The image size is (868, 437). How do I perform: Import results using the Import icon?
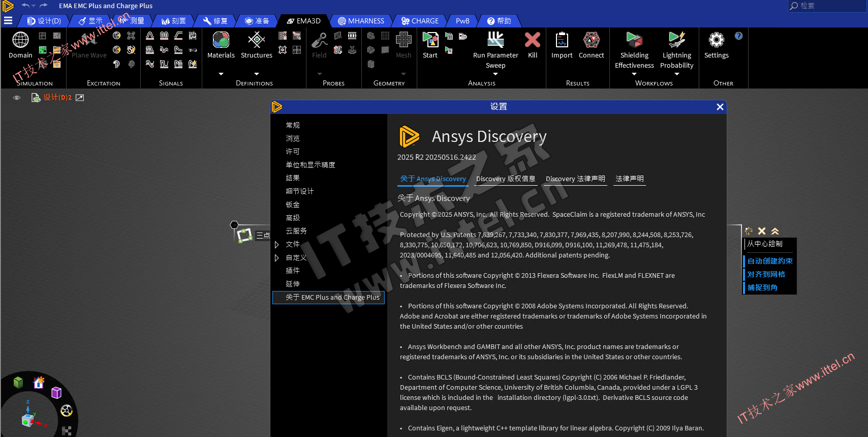click(x=562, y=40)
